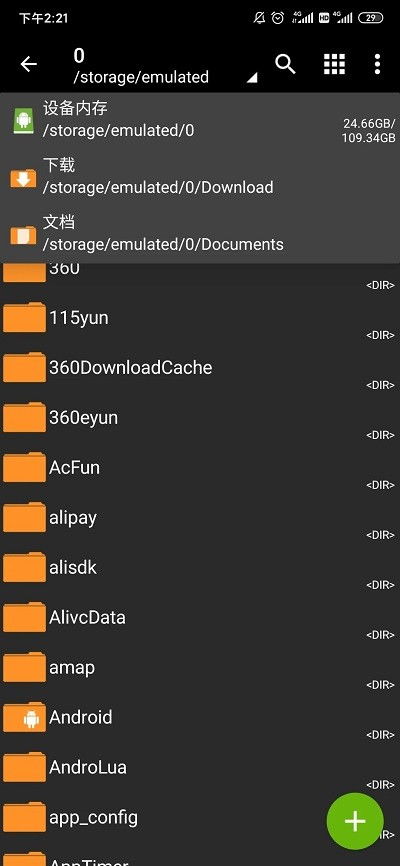This screenshot has width=400, height=866.
Task: Collapse the path dropdown triangle
Action: (251, 78)
